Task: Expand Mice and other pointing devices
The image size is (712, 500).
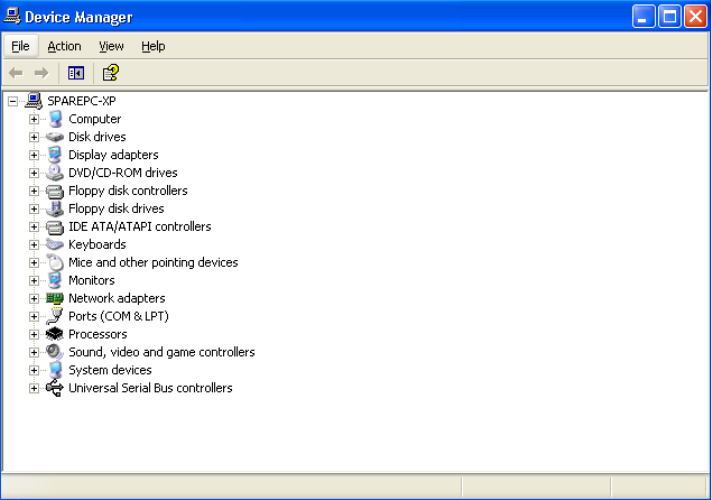Action: point(34,262)
